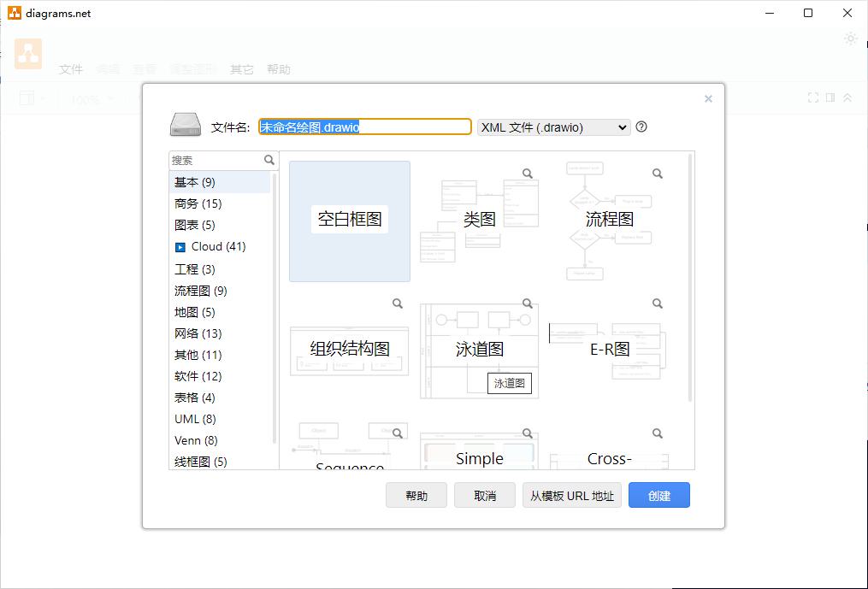868x589 pixels.
Task: Open the 调整图形 menu
Action: tap(192, 69)
